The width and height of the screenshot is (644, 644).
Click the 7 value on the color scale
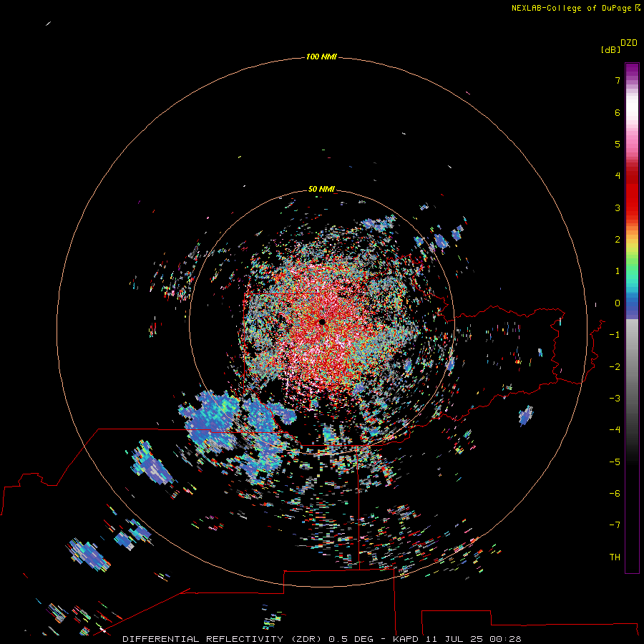pos(618,80)
